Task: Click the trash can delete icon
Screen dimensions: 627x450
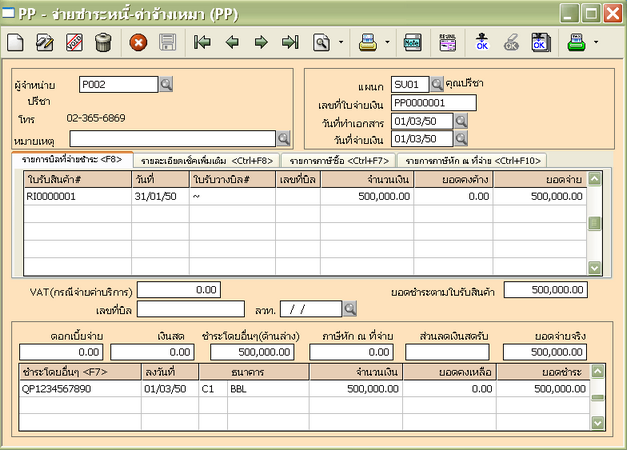Action: point(102,43)
